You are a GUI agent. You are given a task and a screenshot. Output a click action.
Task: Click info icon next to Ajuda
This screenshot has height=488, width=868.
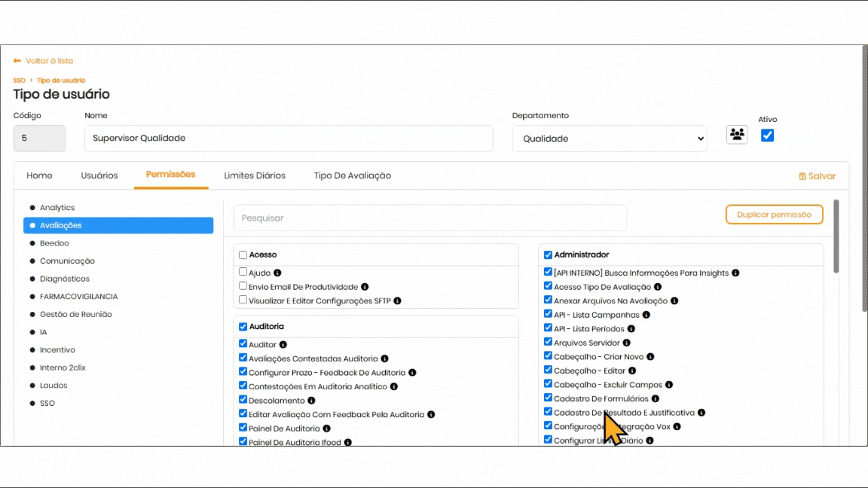tap(277, 273)
